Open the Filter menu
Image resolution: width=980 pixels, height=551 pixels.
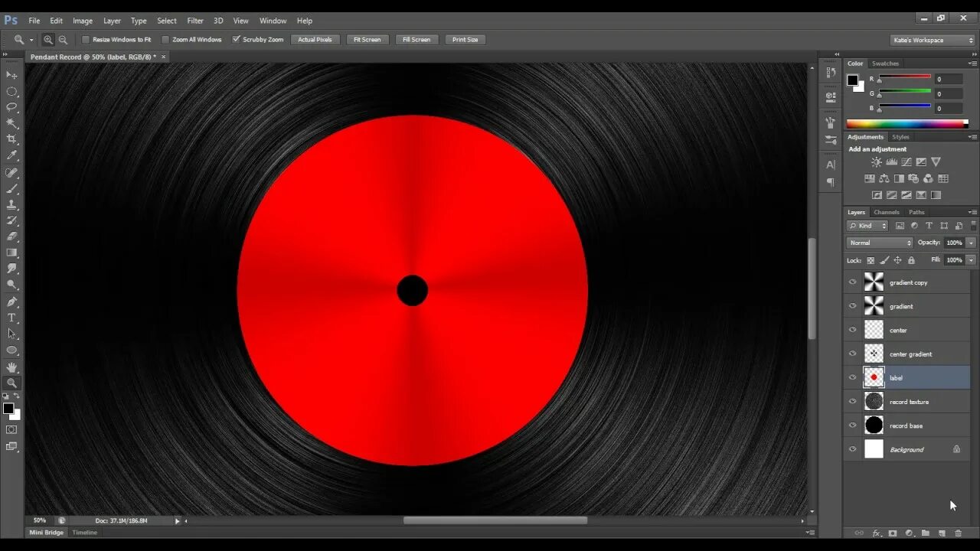[x=195, y=21]
